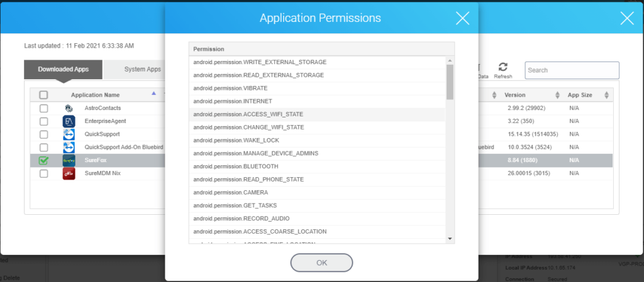Tick the AstroContacts checkbox
This screenshot has width=644, height=282.
pos(43,108)
